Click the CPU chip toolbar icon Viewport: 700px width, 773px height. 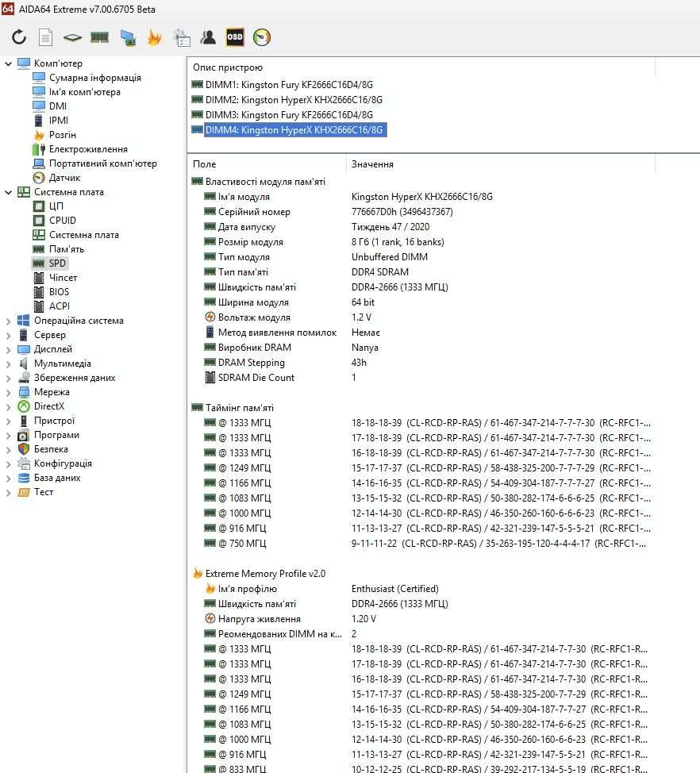pos(72,37)
